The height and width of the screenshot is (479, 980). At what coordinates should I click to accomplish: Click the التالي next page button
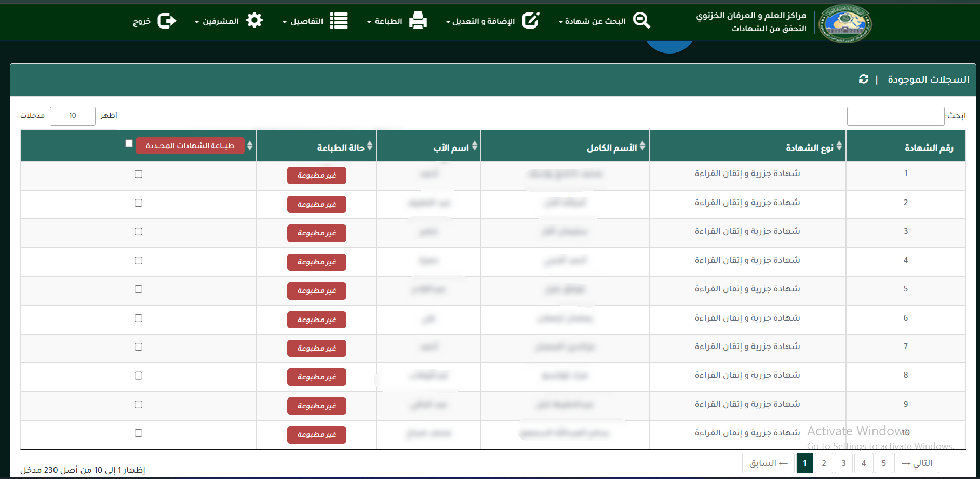[917, 463]
